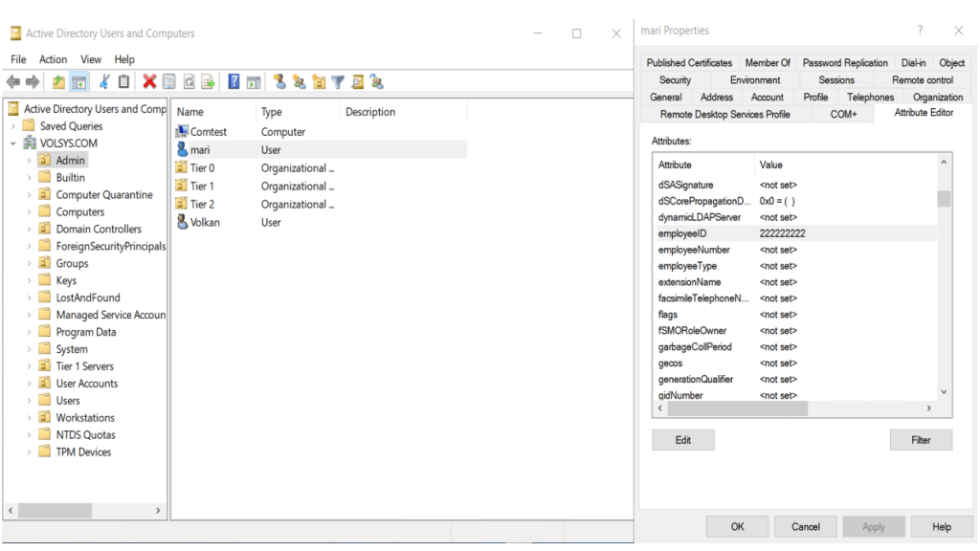
Task: Click the Filter button in Attribute Editor
Action: (920, 440)
